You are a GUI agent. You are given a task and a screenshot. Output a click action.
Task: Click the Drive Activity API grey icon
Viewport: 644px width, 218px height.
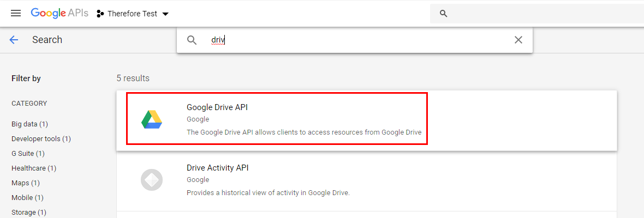tap(152, 179)
